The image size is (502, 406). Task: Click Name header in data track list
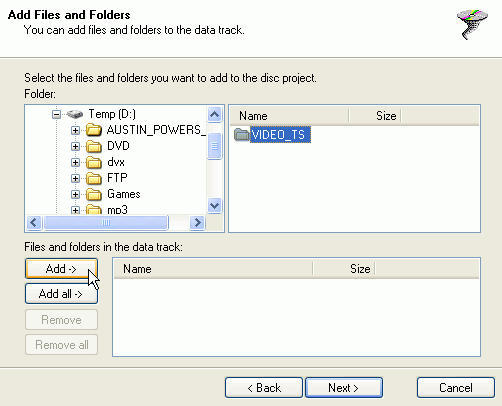[x=213, y=269]
